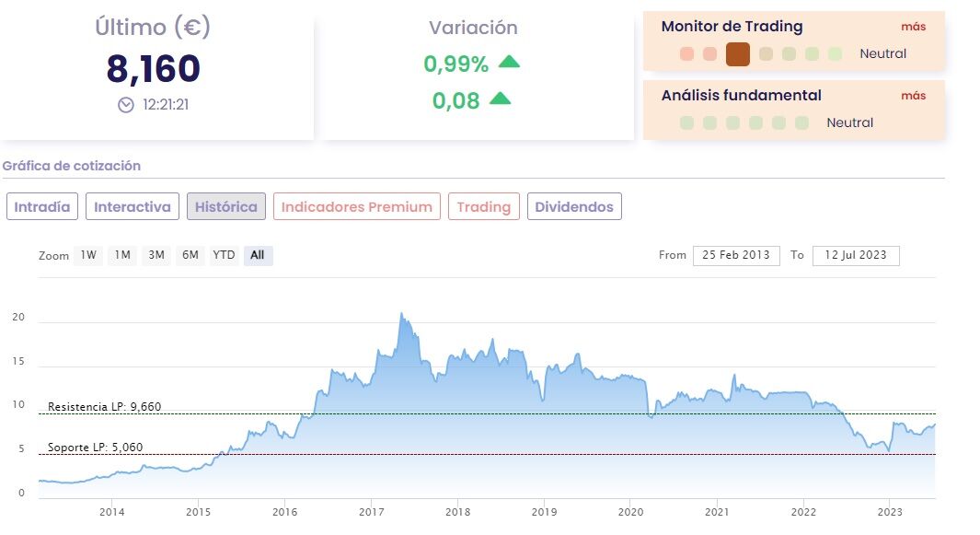Click the green up arrow next to 0,99%
Screen dimensions: 980x535
point(509,63)
